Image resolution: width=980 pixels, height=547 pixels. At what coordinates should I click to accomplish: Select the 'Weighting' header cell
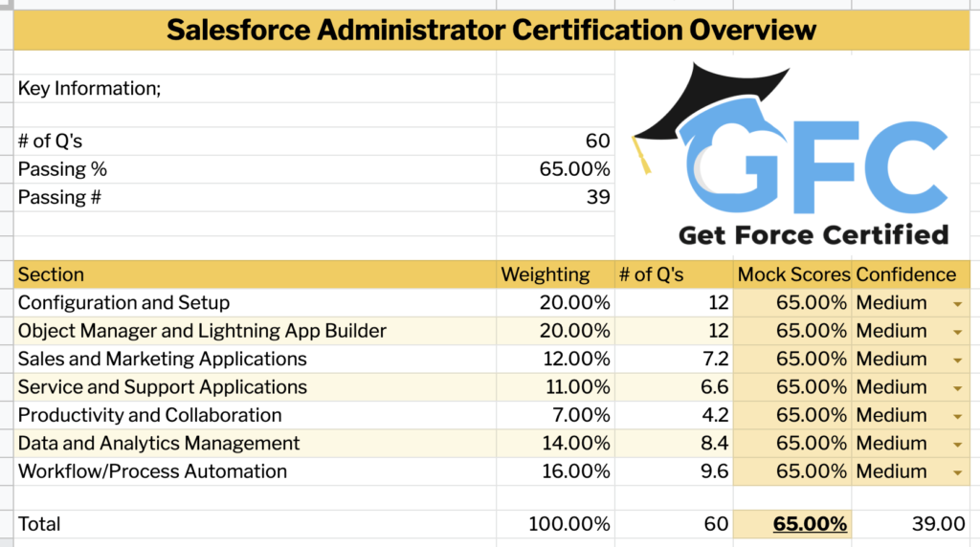(x=556, y=274)
